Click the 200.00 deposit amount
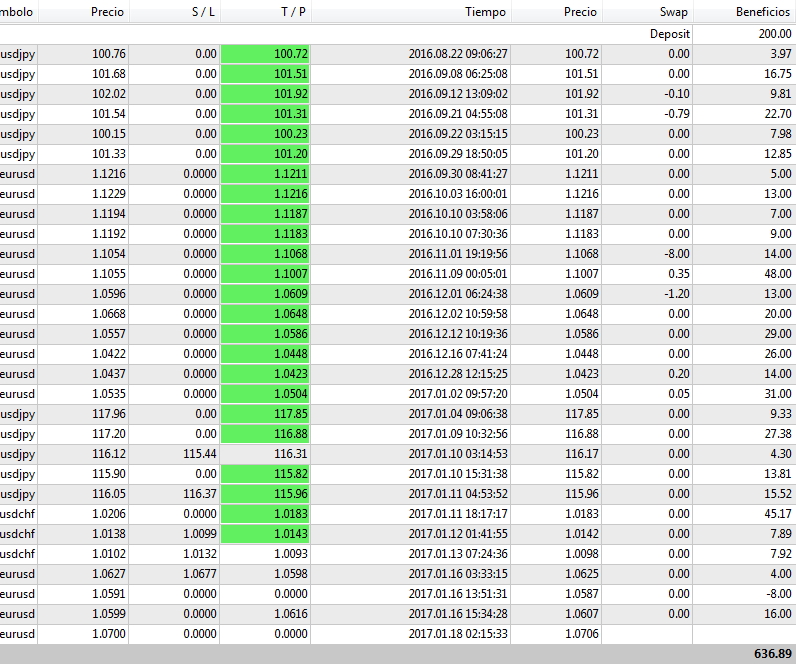 (x=774, y=34)
